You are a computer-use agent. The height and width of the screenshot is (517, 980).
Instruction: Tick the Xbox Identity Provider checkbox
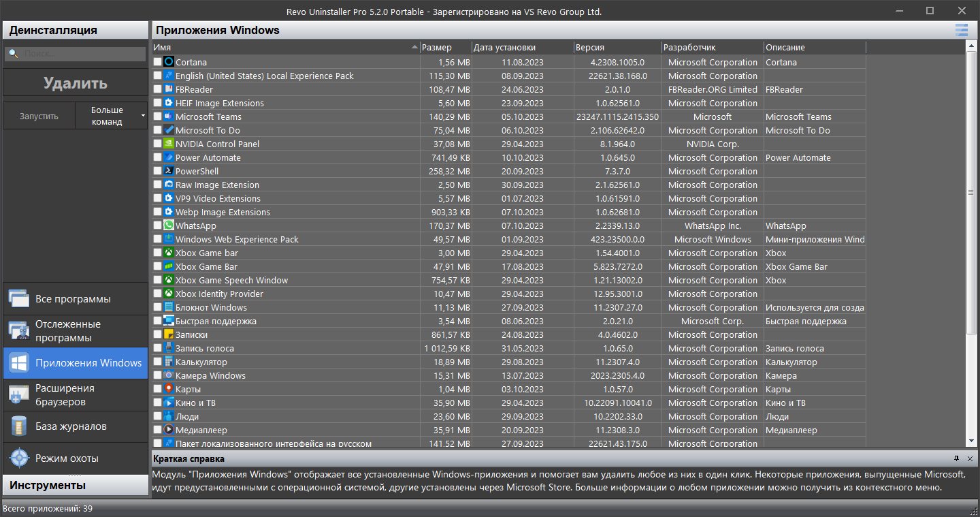pos(158,294)
